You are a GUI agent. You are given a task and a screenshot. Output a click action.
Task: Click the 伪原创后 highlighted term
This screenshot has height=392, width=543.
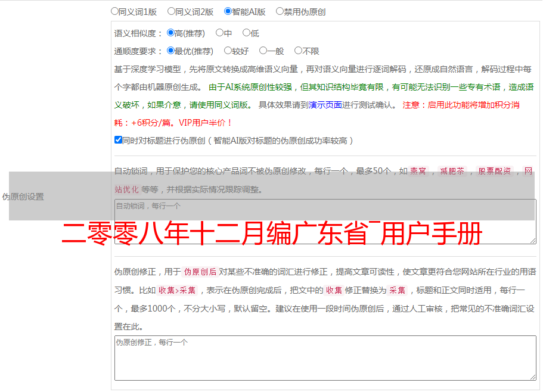pyautogui.click(x=200, y=272)
